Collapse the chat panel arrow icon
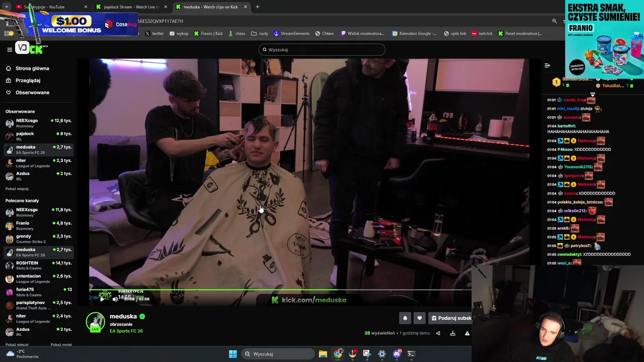The width and height of the screenshot is (644, 362). click(547, 65)
